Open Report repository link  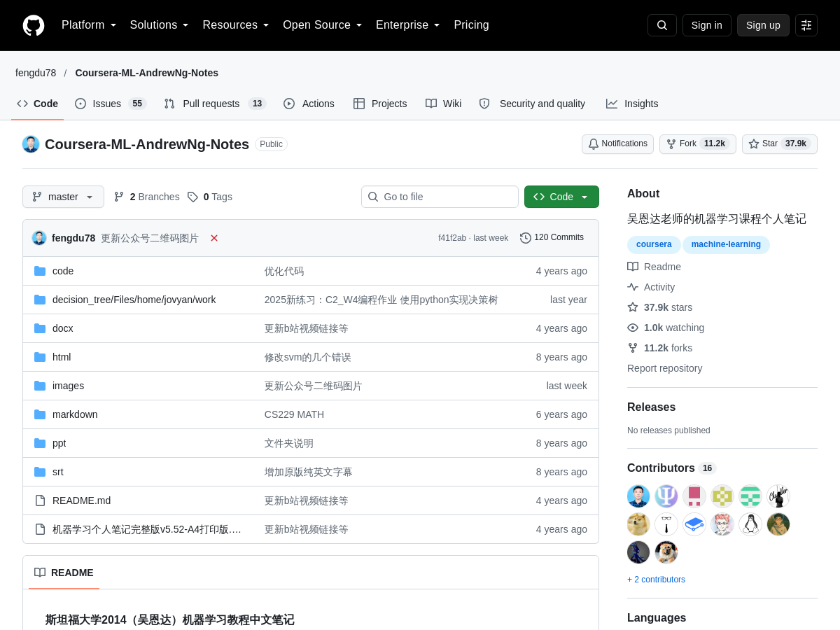coord(664,368)
